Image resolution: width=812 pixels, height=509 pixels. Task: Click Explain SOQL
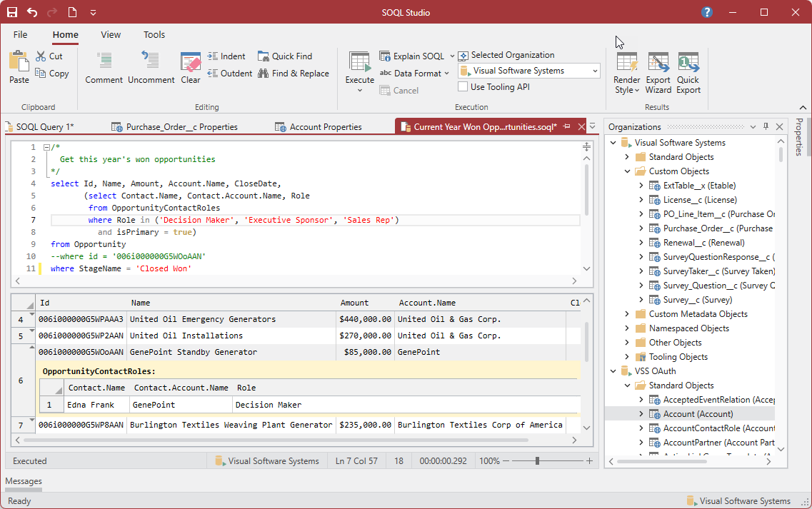(x=412, y=56)
